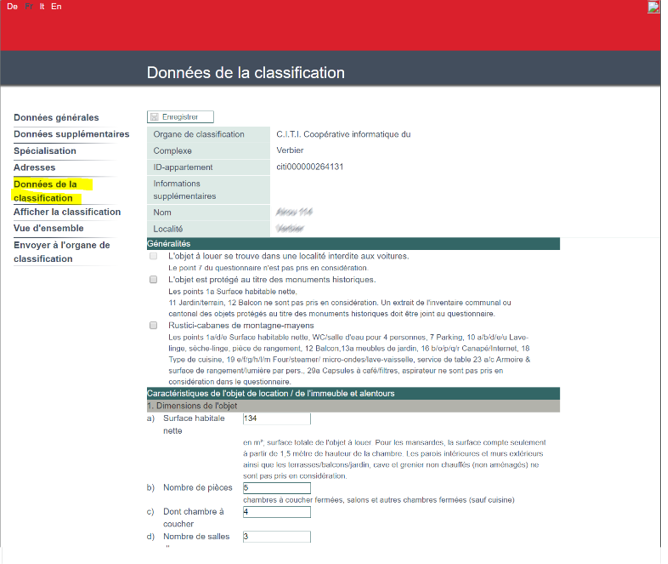668x564 pixels.
Task: Switch language to Fr
Action: pos(28,6)
